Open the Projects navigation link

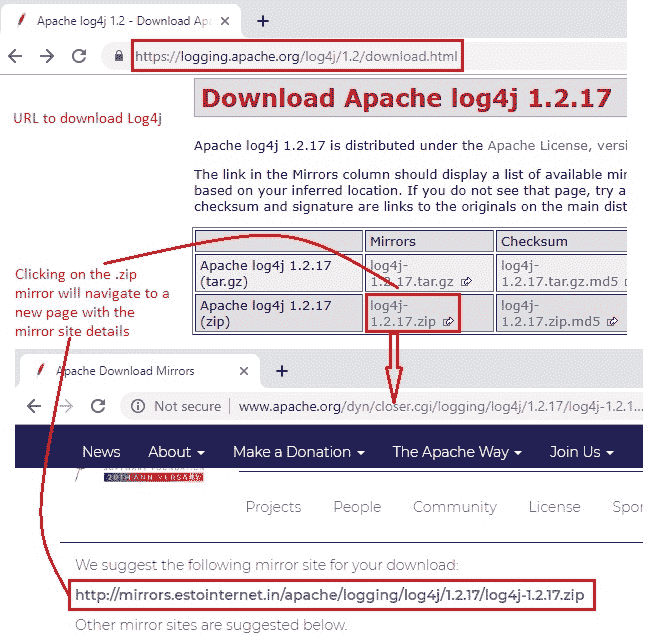tap(273, 507)
